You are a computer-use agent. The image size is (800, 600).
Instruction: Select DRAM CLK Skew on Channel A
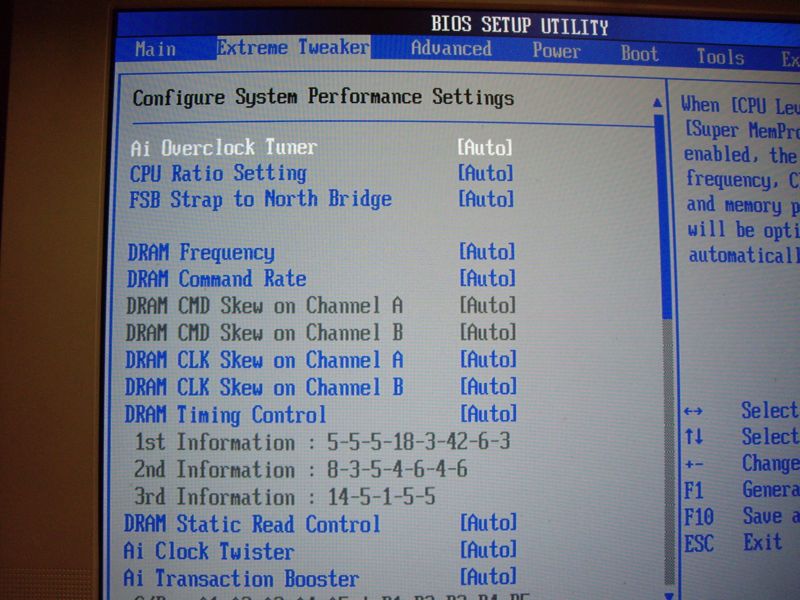264,360
